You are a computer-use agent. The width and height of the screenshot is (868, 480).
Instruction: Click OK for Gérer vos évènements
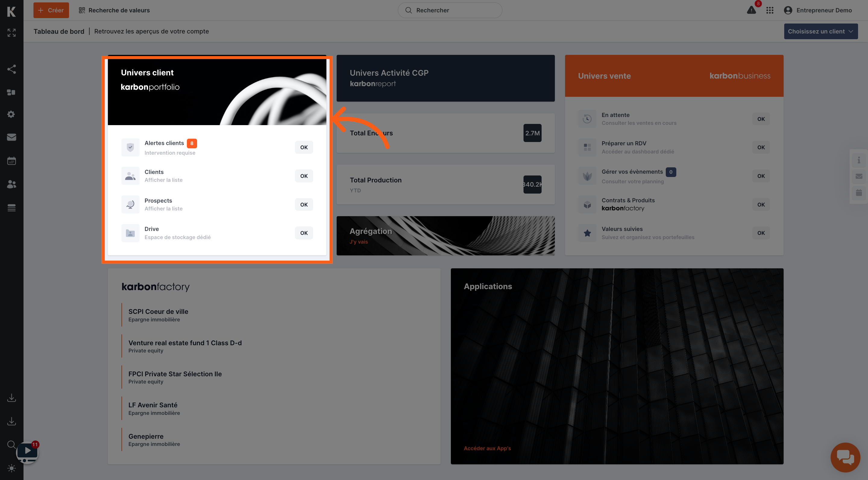pyautogui.click(x=761, y=176)
